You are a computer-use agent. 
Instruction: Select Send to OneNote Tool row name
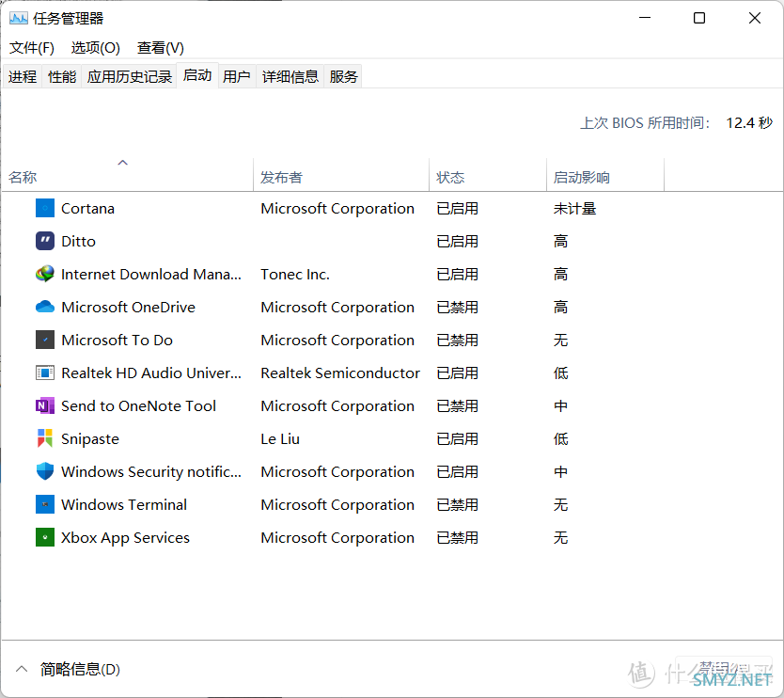pos(138,405)
